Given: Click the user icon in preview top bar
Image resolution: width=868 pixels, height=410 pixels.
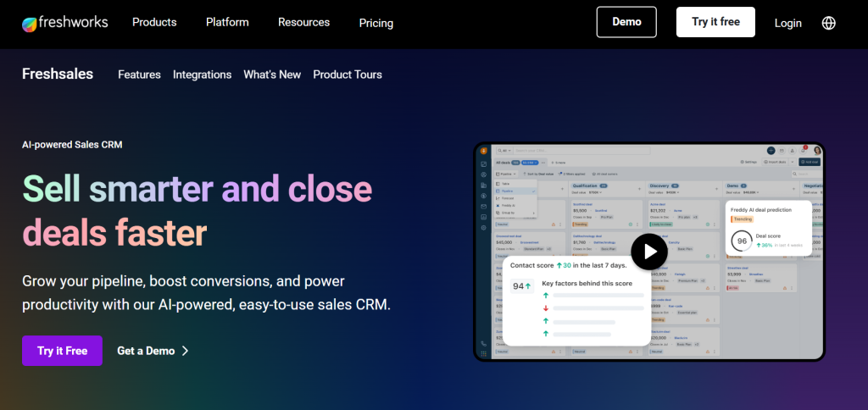Looking at the screenshot, I should (x=793, y=151).
